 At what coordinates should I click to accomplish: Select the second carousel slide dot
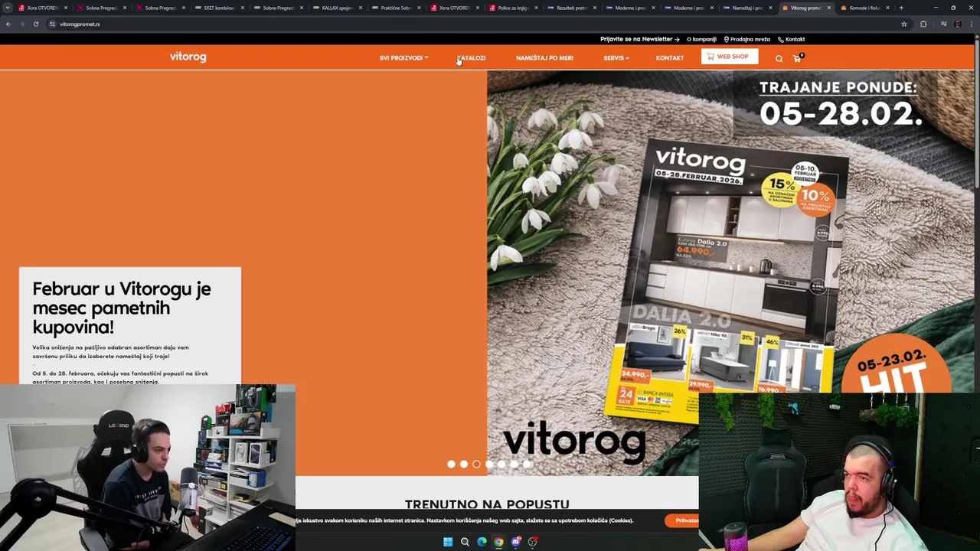tap(464, 464)
